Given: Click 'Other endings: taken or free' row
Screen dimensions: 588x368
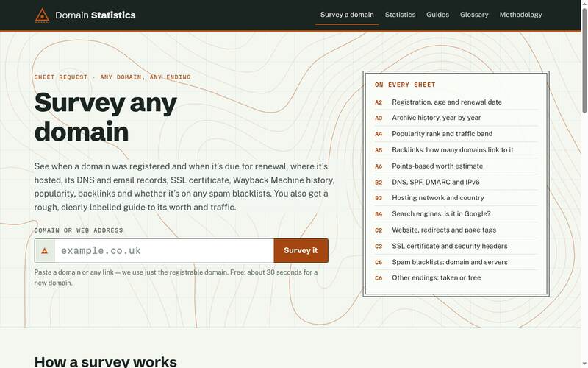Looking at the screenshot, I should coord(456,278).
